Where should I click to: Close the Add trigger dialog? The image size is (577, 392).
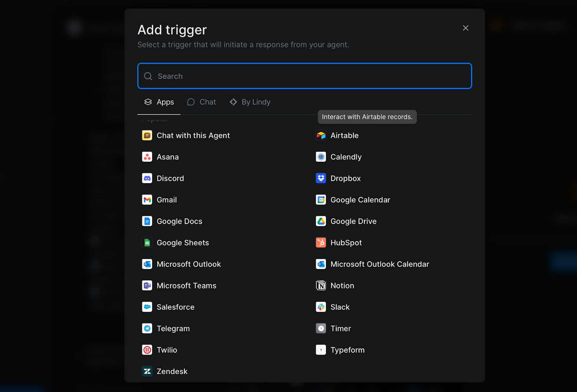466,28
